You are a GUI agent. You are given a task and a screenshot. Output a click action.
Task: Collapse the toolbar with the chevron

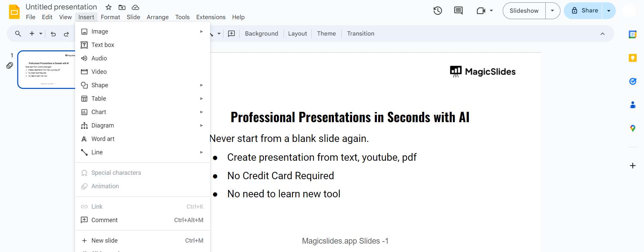pos(603,34)
